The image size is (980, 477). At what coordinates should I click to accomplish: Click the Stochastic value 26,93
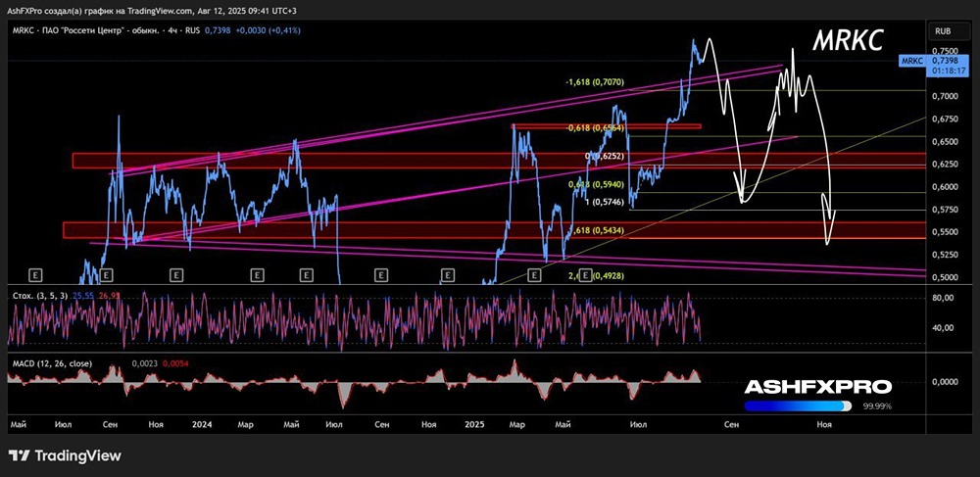click(107, 294)
